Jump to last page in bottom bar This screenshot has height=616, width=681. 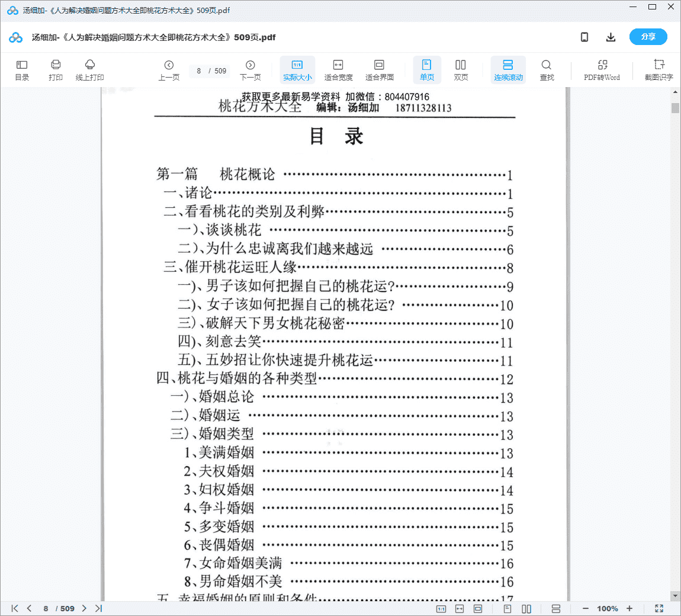[98, 608]
